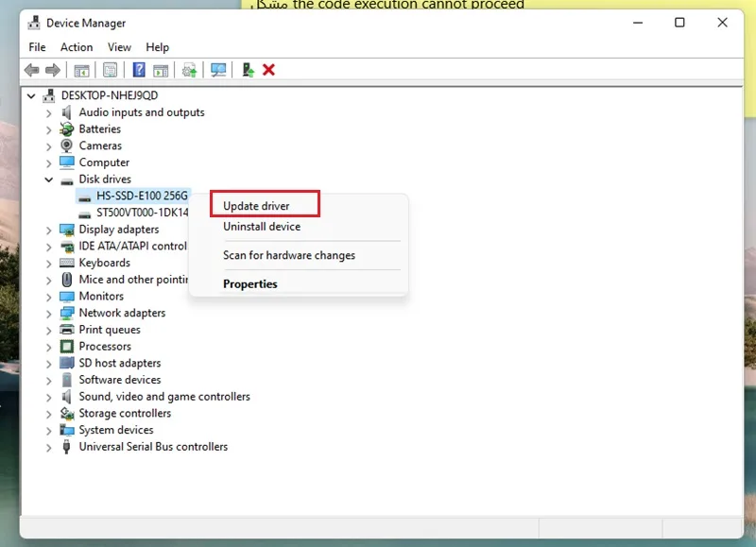Image resolution: width=756 pixels, height=547 pixels.
Task: Click the Mice and other pointing devices icon
Action: pyautogui.click(x=66, y=280)
